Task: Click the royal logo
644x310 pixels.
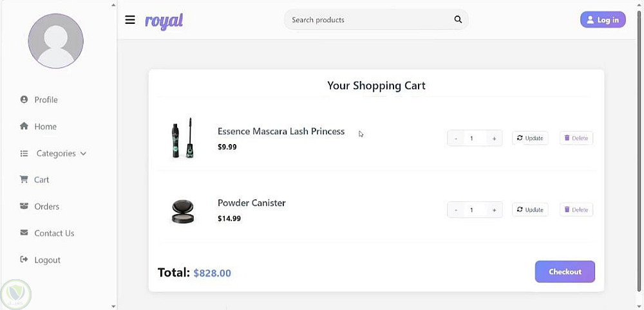Action: click(164, 21)
